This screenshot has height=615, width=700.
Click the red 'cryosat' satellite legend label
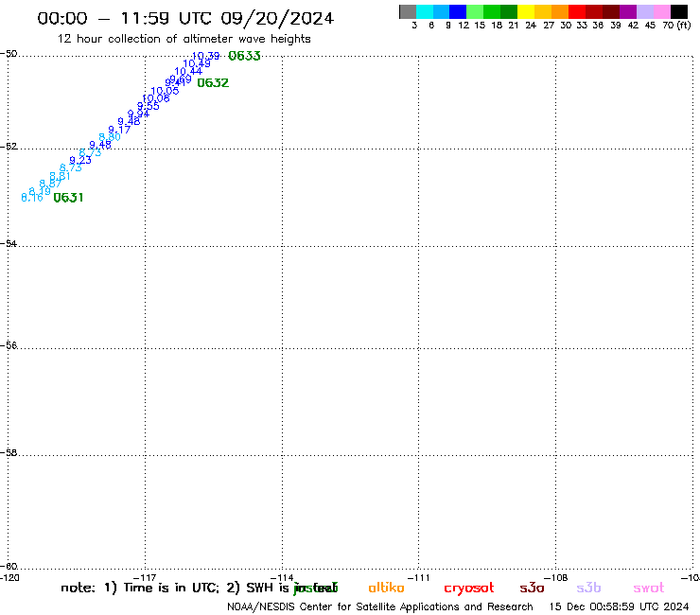(469, 589)
